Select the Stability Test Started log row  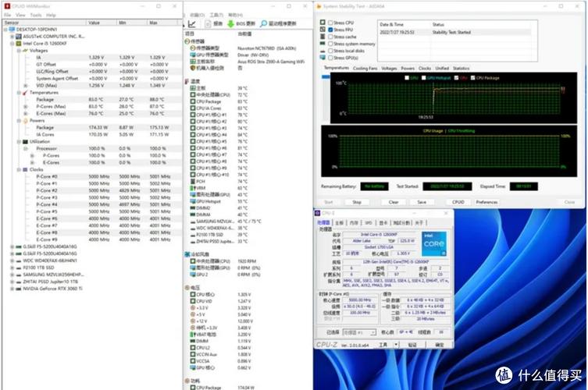455,32
